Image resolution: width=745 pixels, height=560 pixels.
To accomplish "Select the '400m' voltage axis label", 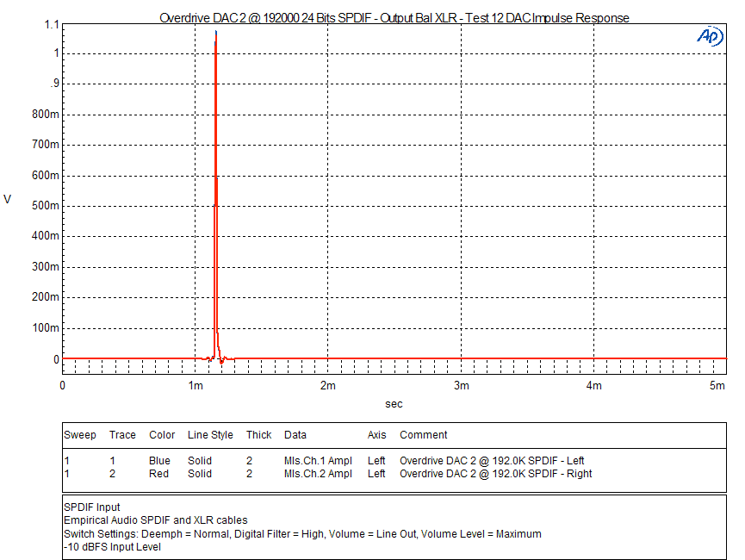I will (46, 236).
